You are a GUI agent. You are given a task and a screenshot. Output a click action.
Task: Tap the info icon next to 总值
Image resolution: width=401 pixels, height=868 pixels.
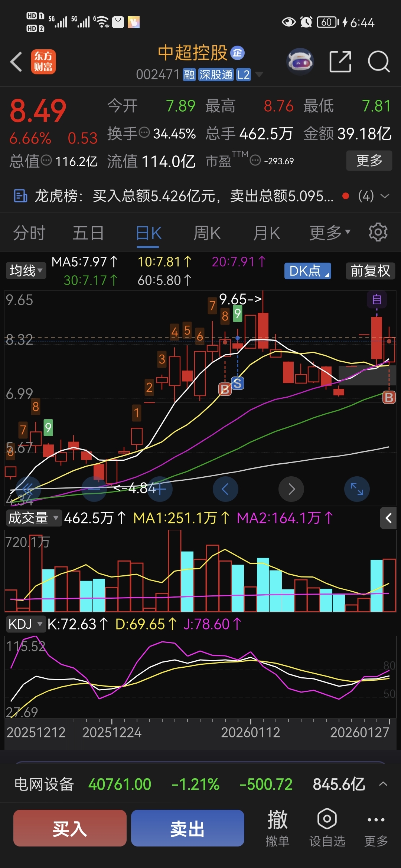46,161
